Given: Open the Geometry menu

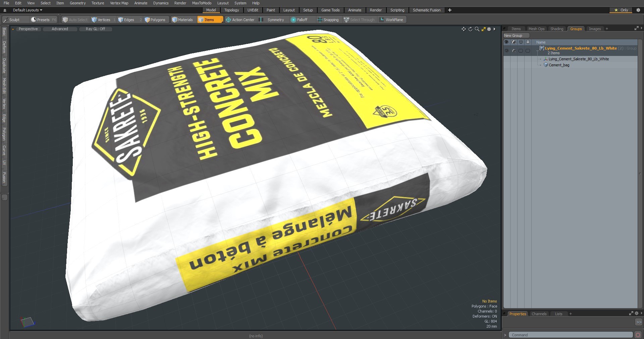Looking at the screenshot, I should (77, 3).
